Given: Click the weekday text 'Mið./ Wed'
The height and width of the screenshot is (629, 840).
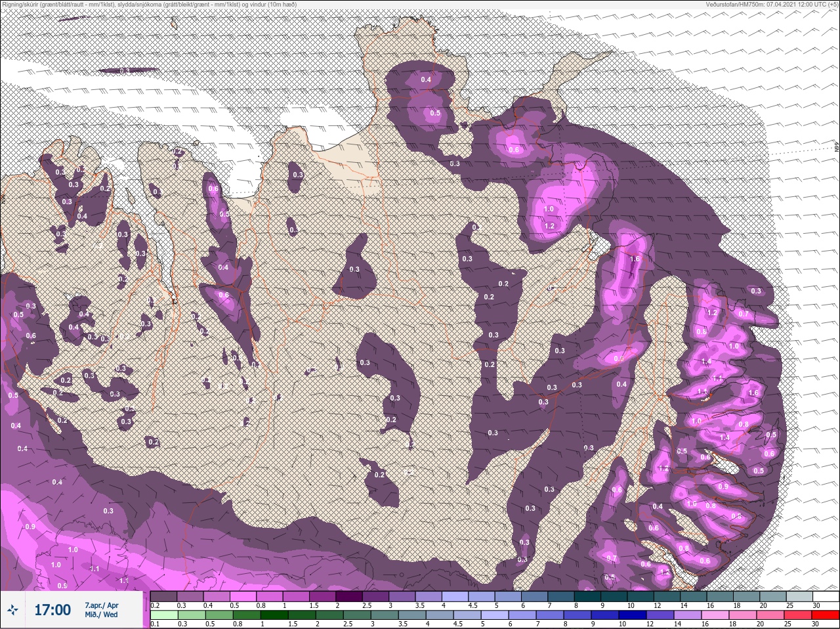Looking at the screenshot, I should pos(101,615).
